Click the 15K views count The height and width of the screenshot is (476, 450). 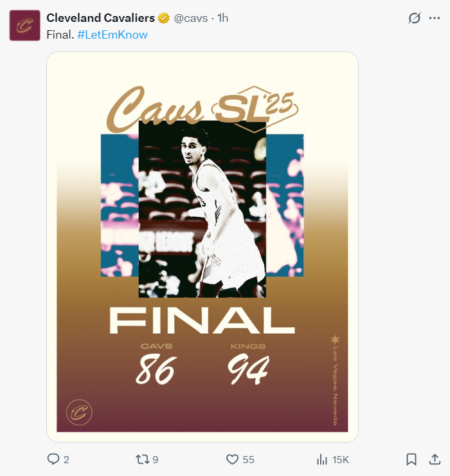pos(341,460)
